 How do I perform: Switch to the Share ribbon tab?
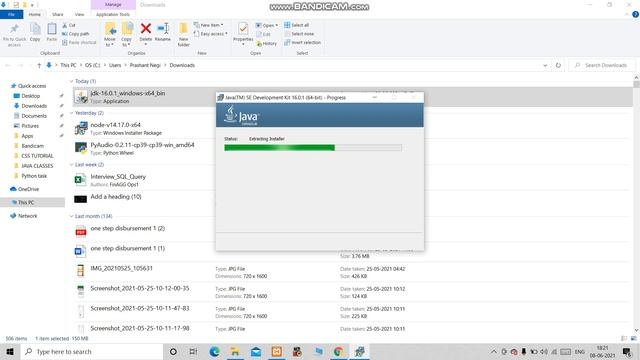point(58,14)
